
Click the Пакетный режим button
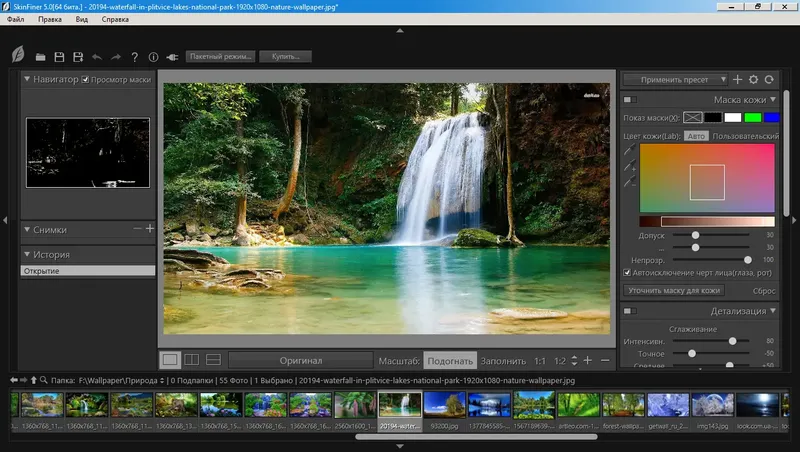coord(220,57)
